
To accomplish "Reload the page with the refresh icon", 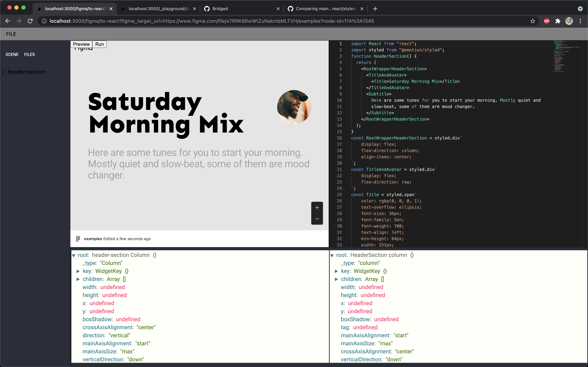I will click(30, 21).
